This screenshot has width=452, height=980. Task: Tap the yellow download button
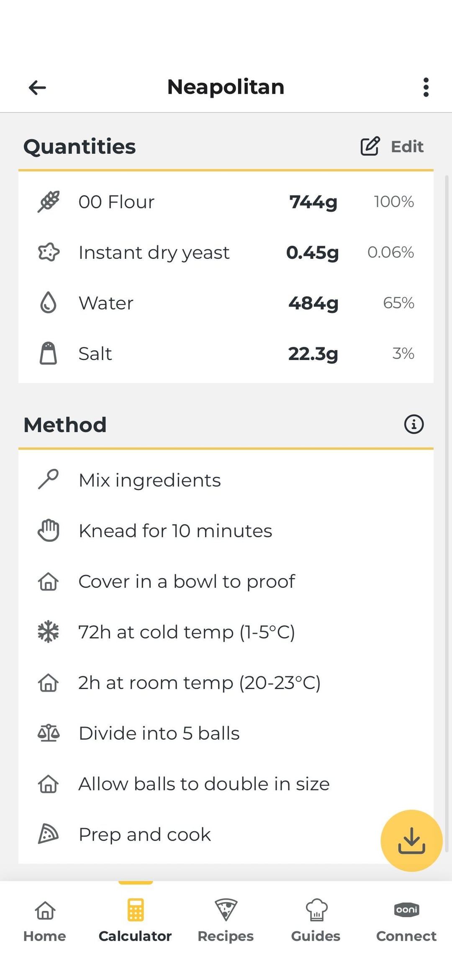click(411, 841)
